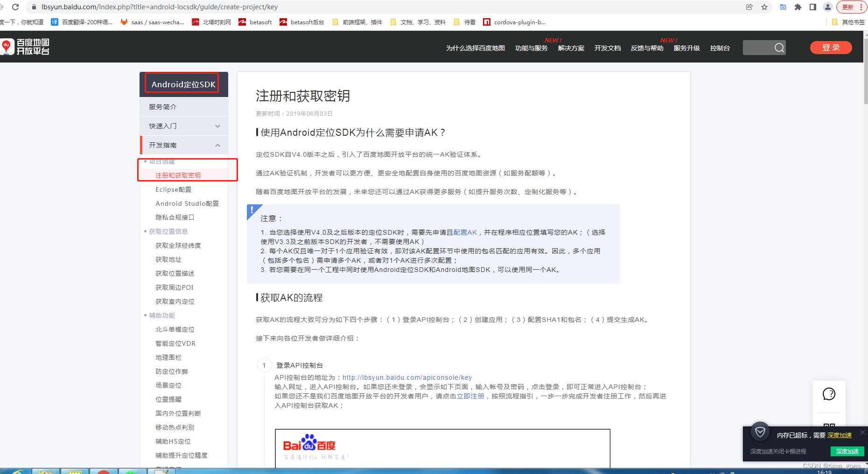The width and height of the screenshot is (868, 474).
Task: Open 服务升级 menu item
Action: coord(687,48)
